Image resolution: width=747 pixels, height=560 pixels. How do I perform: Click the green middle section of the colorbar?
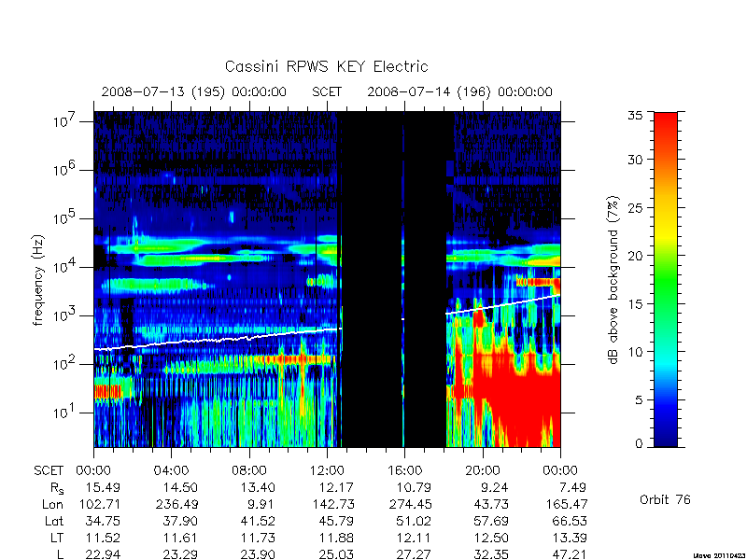click(x=666, y=281)
